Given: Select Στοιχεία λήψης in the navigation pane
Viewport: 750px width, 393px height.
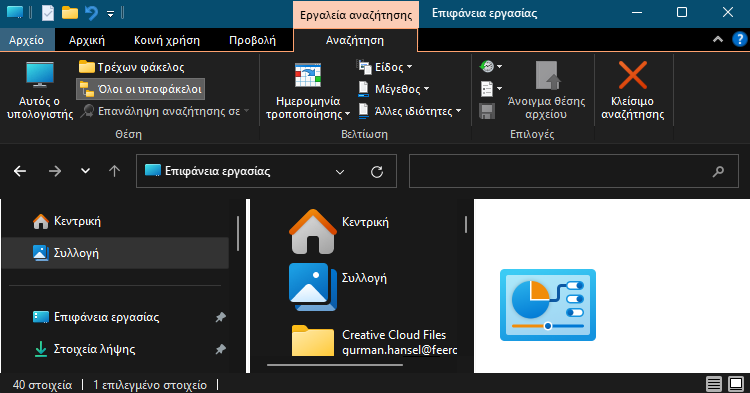Looking at the screenshot, I should tap(115, 349).
